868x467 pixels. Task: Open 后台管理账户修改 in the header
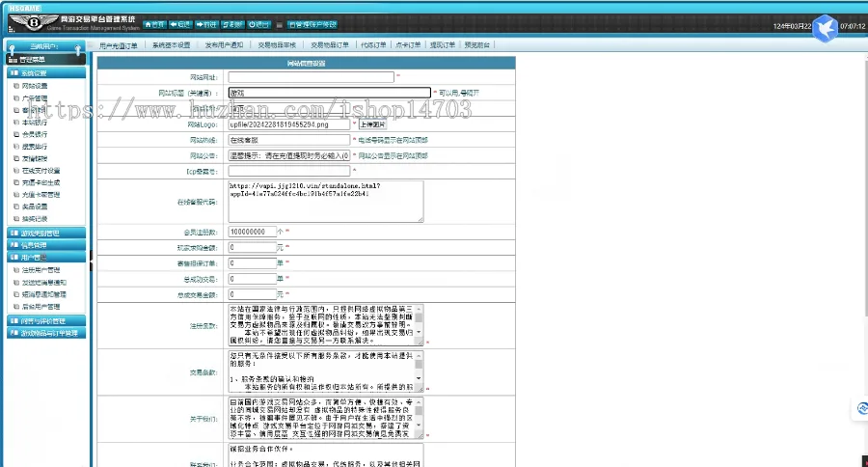coord(312,24)
